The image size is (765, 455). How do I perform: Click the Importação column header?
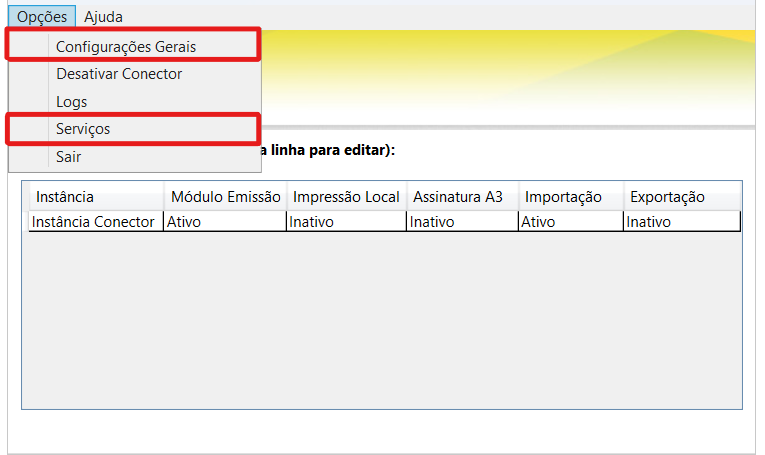pyautogui.click(x=568, y=197)
